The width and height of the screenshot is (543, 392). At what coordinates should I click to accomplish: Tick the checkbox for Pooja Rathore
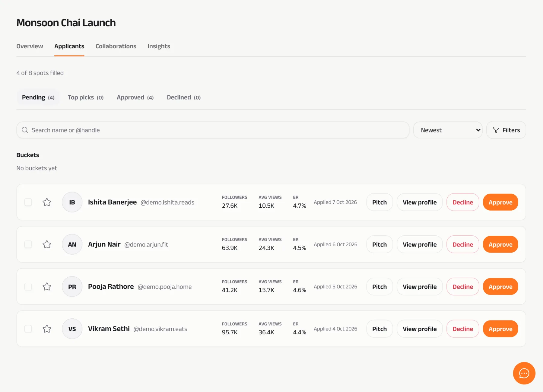coord(28,287)
